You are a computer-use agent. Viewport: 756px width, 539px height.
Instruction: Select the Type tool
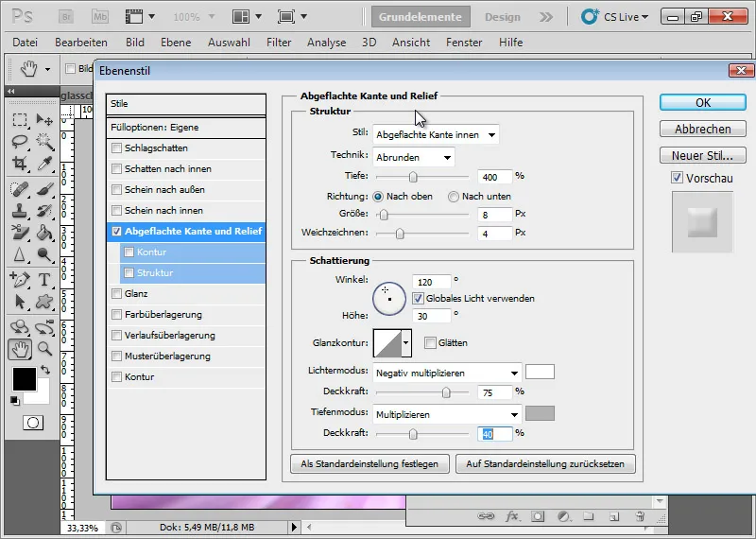[44, 279]
